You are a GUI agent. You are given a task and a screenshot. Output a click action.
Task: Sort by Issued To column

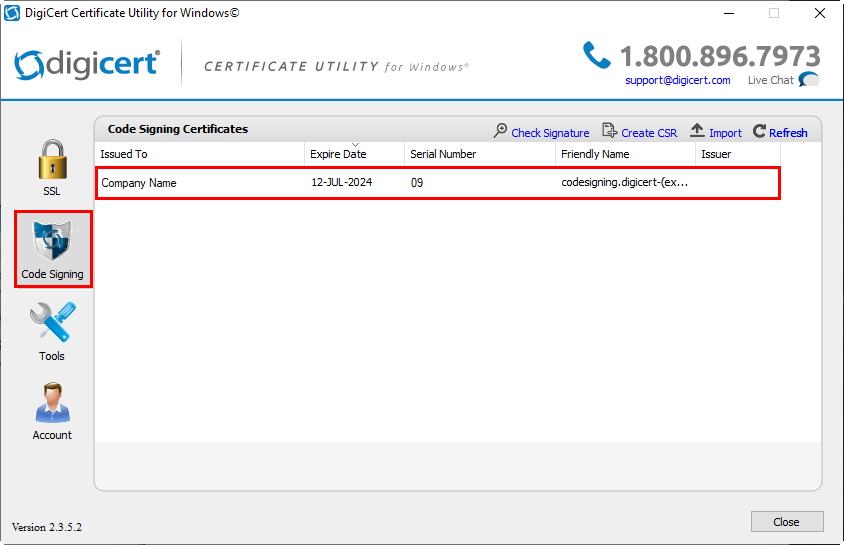pyautogui.click(x=200, y=154)
